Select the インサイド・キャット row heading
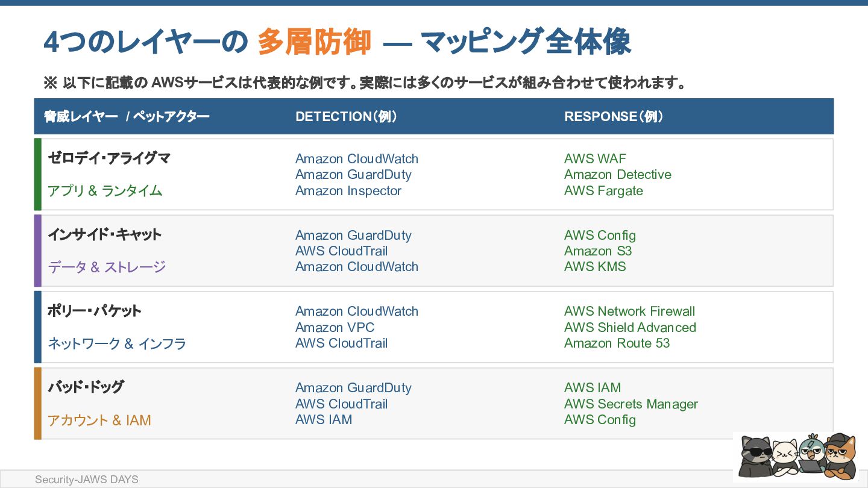 104,234
